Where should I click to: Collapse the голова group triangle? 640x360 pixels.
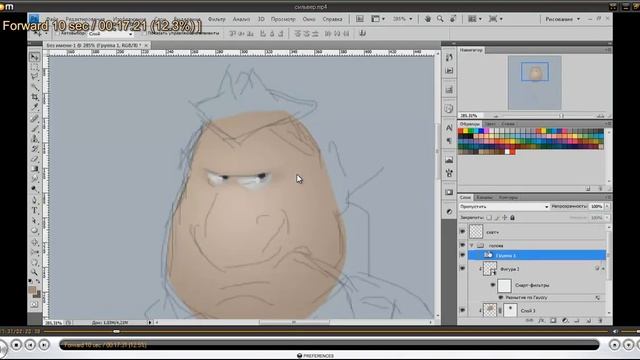pos(472,246)
